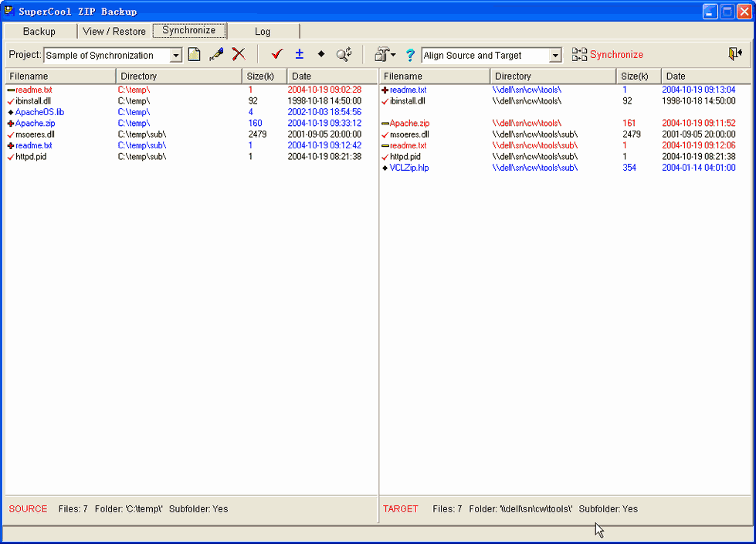Image resolution: width=756 pixels, height=544 pixels.
Task: Click the blue question mark help icon
Action: click(x=410, y=56)
